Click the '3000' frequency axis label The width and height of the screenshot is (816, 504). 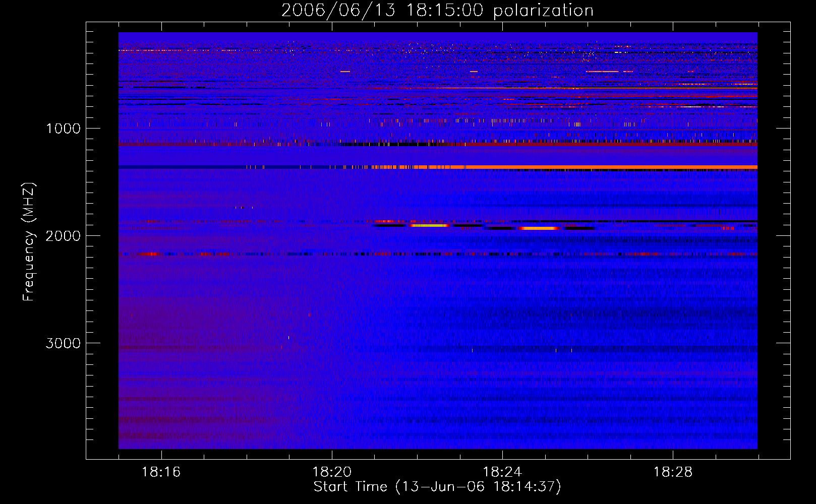click(x=63, y=343)
